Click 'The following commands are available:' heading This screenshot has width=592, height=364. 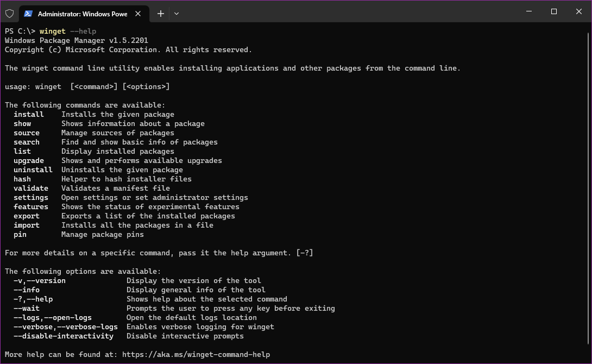[x=85, y=105]
